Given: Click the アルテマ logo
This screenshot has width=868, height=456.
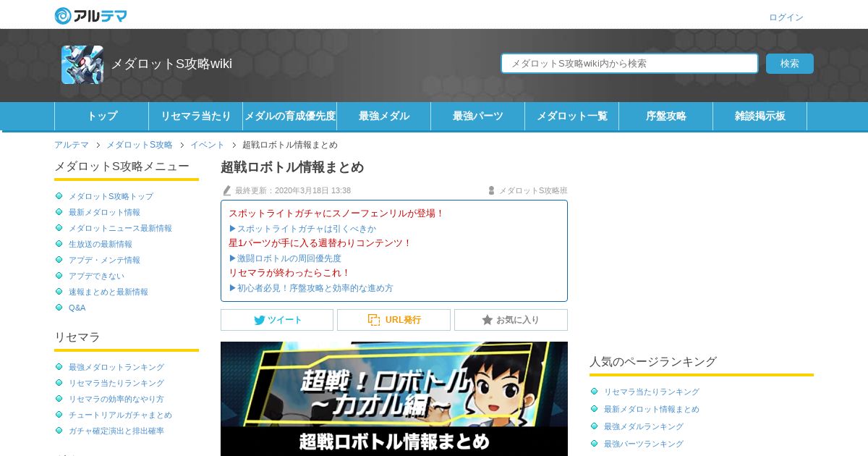Looking at the screenshot, I should click(x=90, y=15).
